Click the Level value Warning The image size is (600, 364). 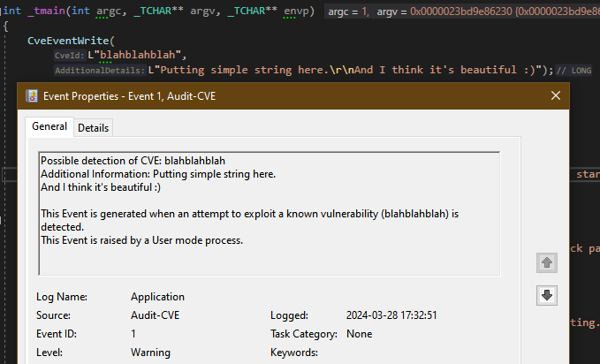pos(151,353)
